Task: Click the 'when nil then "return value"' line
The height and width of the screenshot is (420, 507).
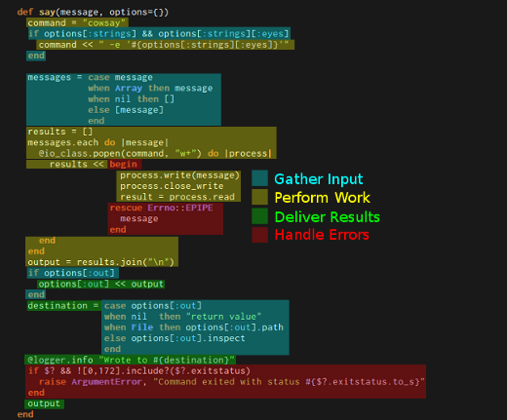Action: (182, 317)
